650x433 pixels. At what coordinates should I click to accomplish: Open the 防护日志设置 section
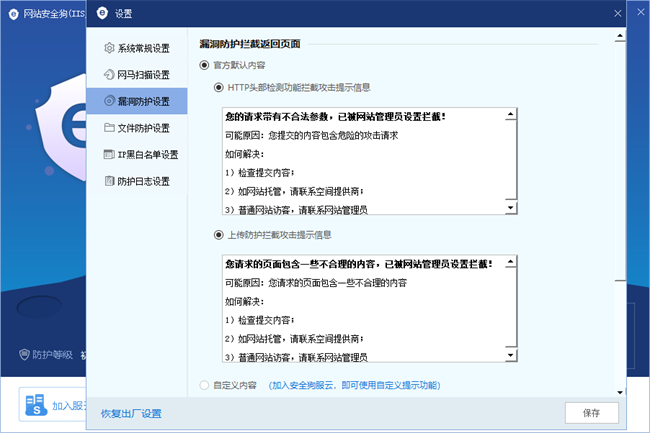(137, 181)
